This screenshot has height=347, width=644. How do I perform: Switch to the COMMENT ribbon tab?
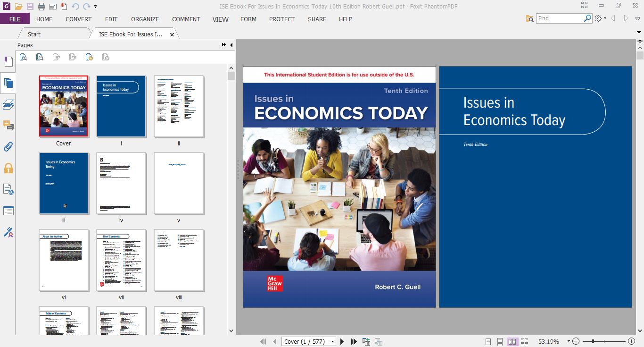point(186,19)
